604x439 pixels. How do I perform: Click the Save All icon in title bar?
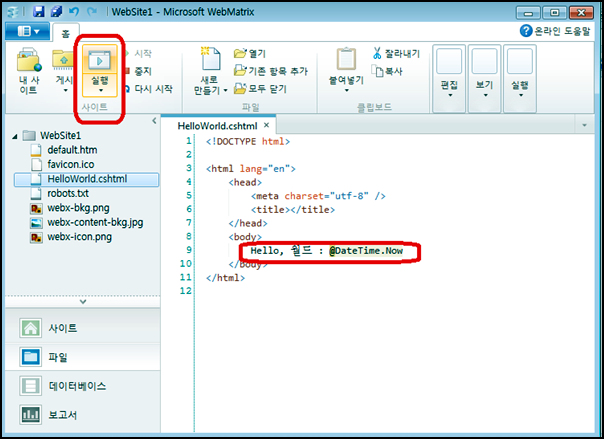tap(56, 12)
